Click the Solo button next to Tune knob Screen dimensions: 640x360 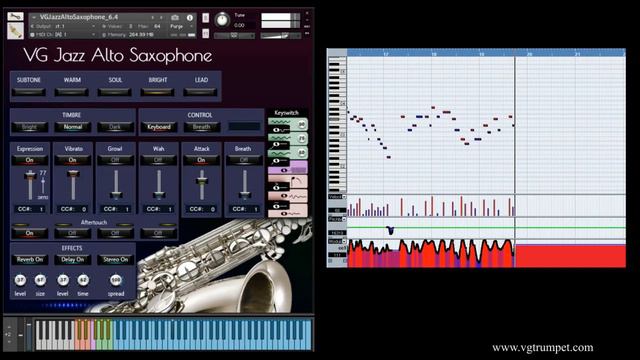[205, 18]
